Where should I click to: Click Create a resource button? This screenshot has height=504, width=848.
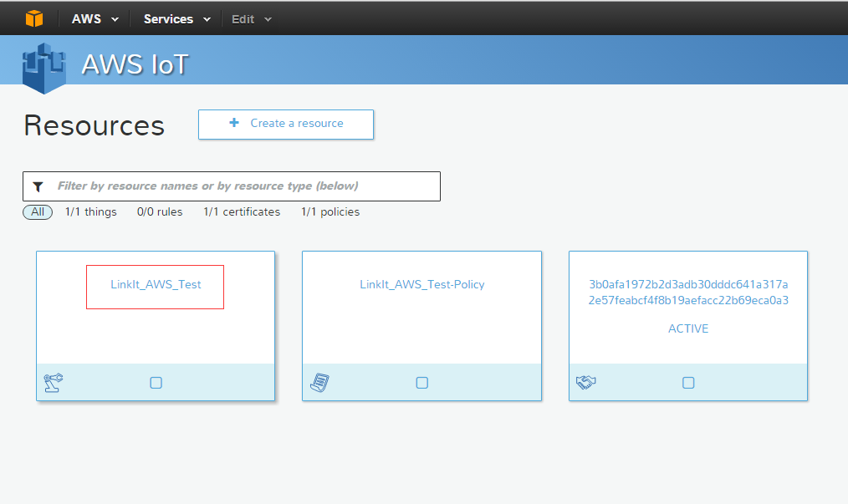[286, 125]
